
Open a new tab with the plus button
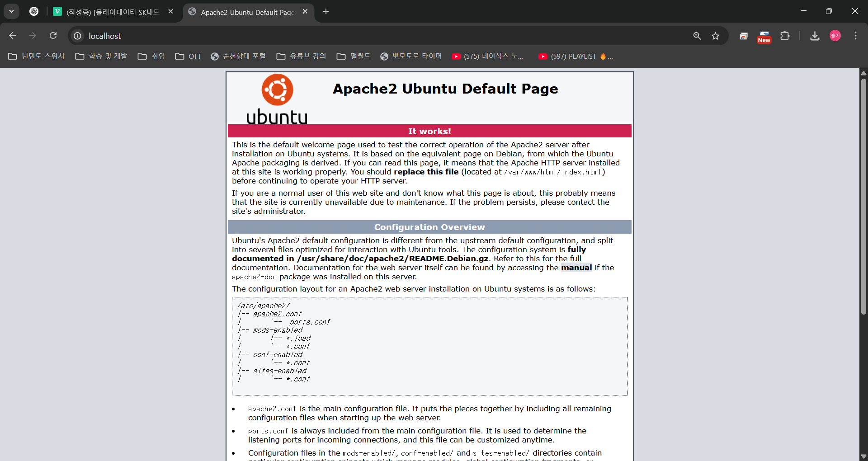[326, 12]
